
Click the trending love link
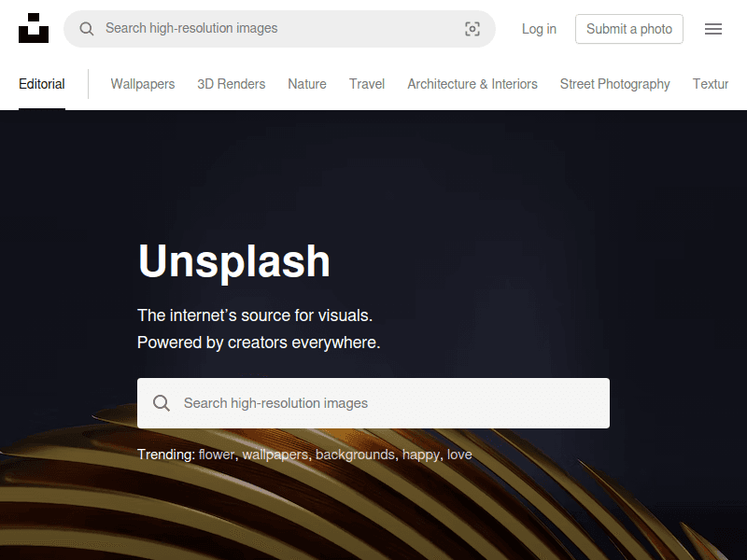[459, 455]
